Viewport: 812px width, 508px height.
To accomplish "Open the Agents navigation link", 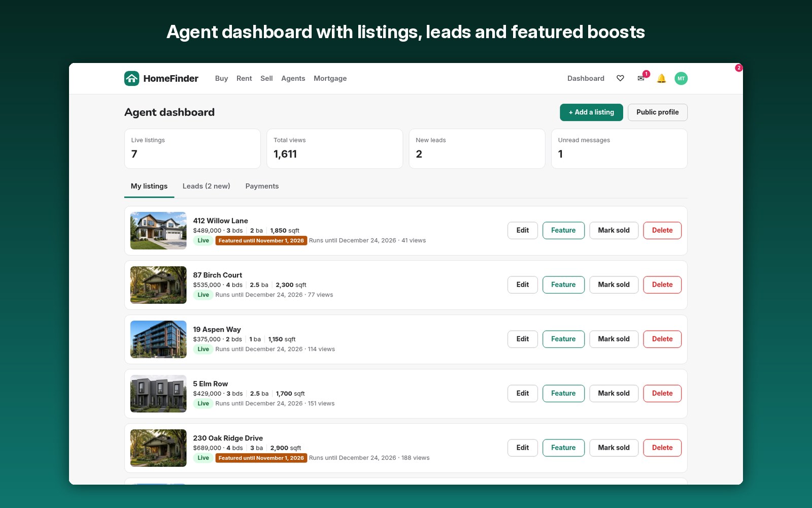I will click(x=293, y=78).
